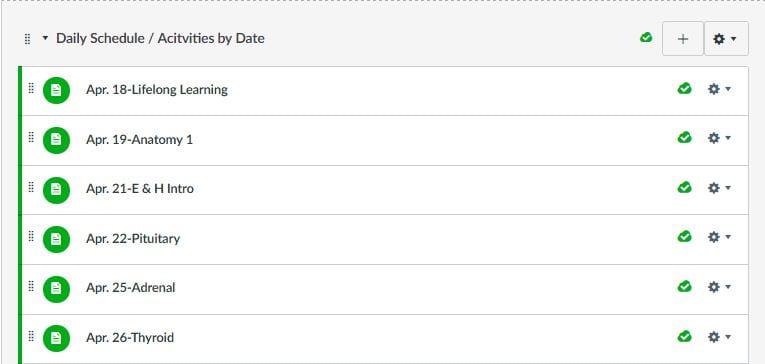The width and height of the screenshot is (765, 364).
Task: Click the page icon beside Apr. 26-Thyroid
Action: coord(56,338)
